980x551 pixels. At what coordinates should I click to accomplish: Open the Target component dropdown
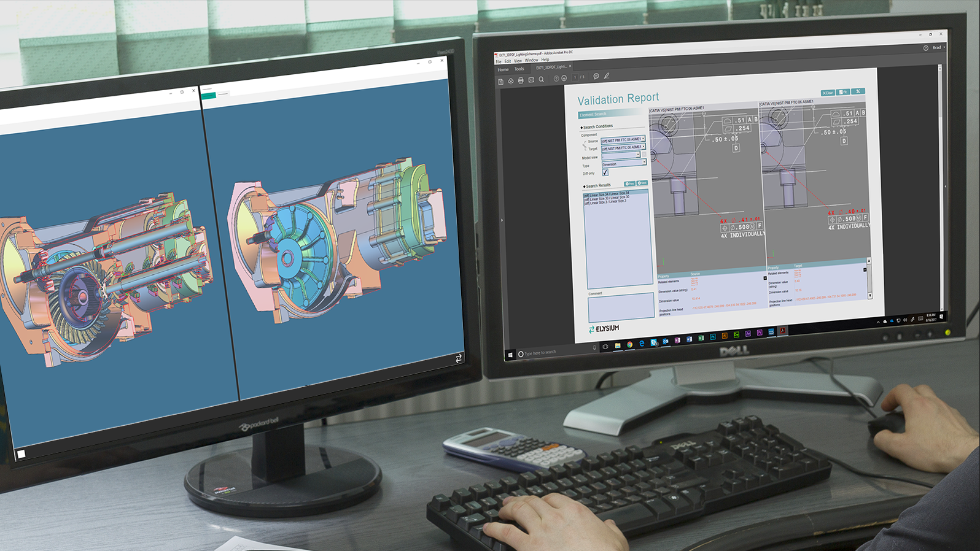623,148
